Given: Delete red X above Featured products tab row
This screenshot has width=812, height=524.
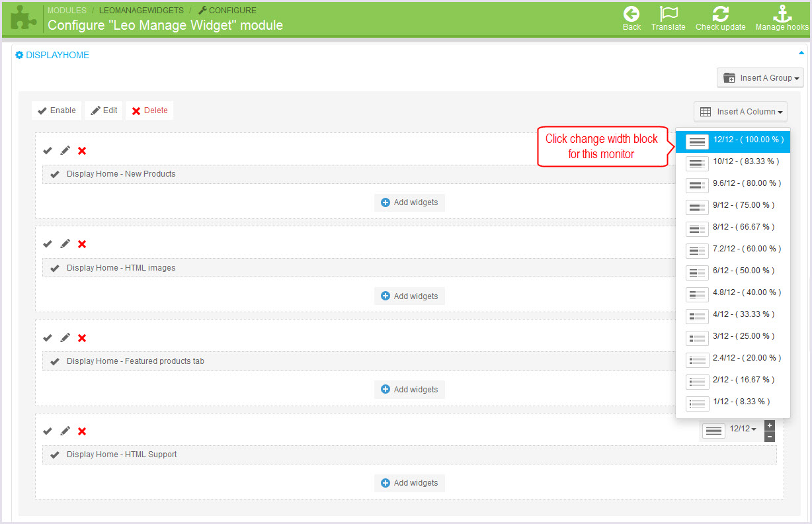Looking at the screenshot, I should coord(82,338).
